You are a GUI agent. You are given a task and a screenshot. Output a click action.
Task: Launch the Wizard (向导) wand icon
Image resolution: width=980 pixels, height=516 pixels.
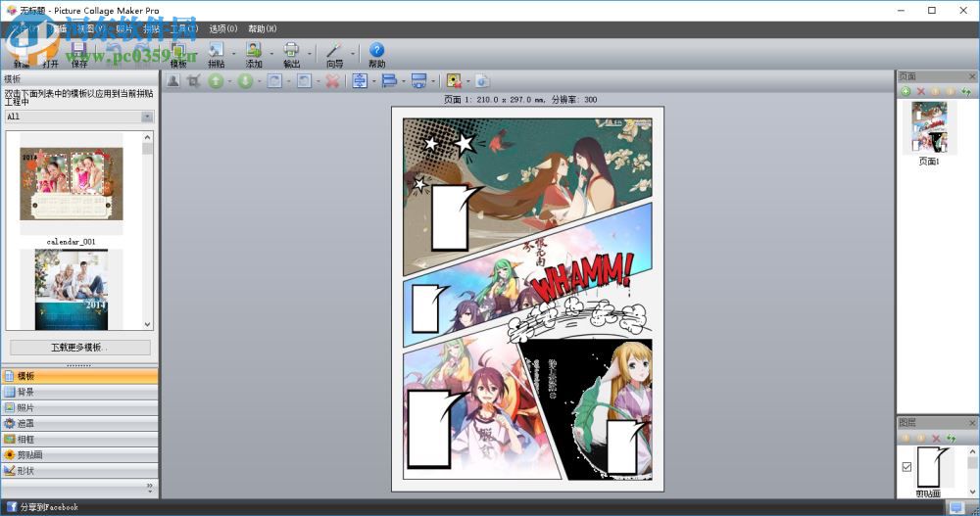click(x=335, y=55)
